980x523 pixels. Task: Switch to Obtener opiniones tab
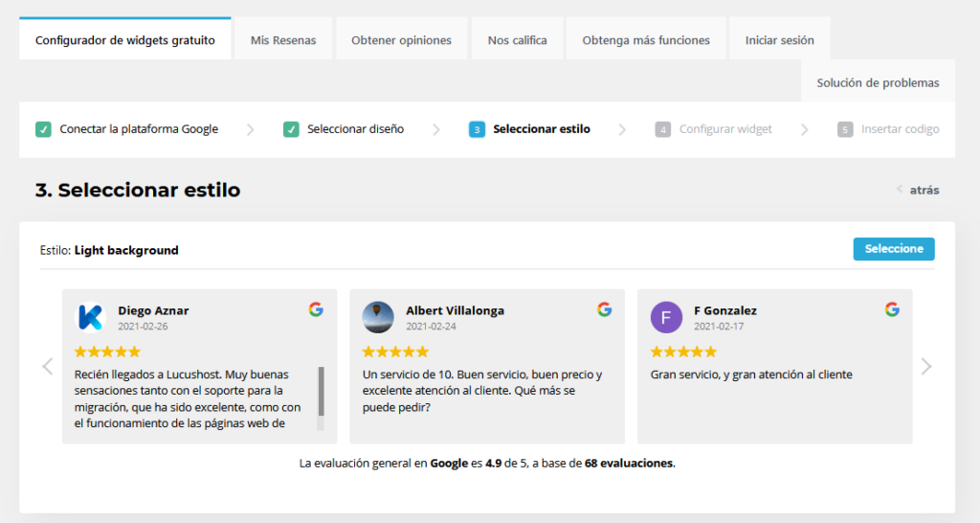click(401, 40)
